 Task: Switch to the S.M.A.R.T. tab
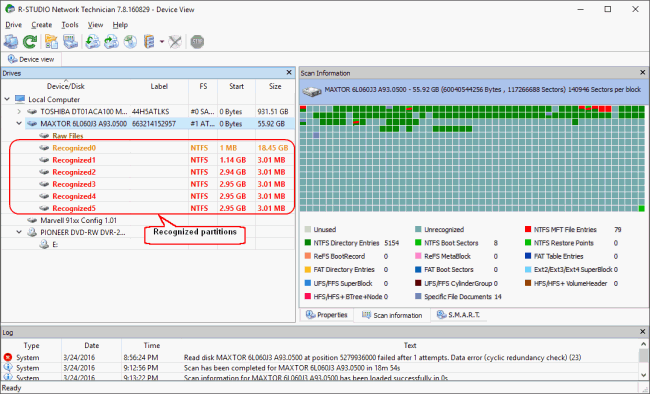point(459,315)
